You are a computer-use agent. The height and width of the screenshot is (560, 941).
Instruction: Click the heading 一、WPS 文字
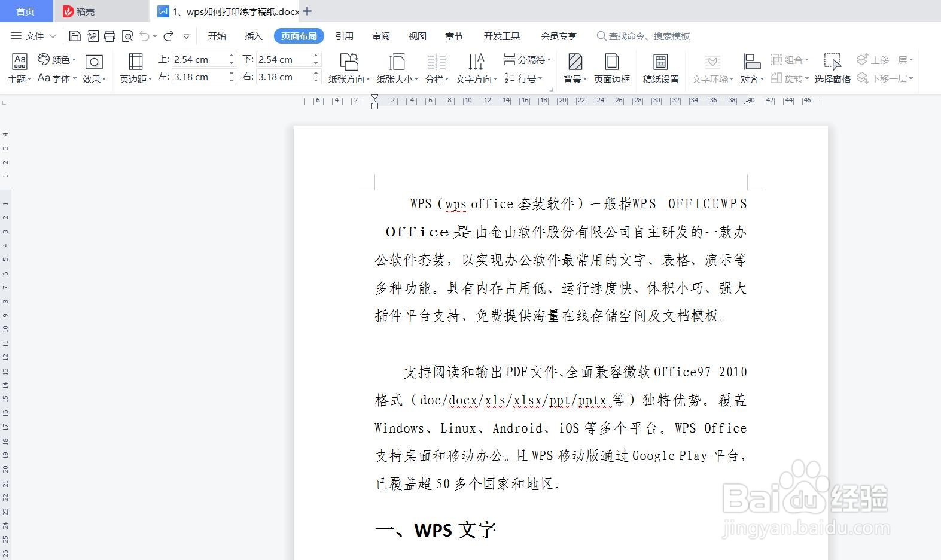coord(436,529)
